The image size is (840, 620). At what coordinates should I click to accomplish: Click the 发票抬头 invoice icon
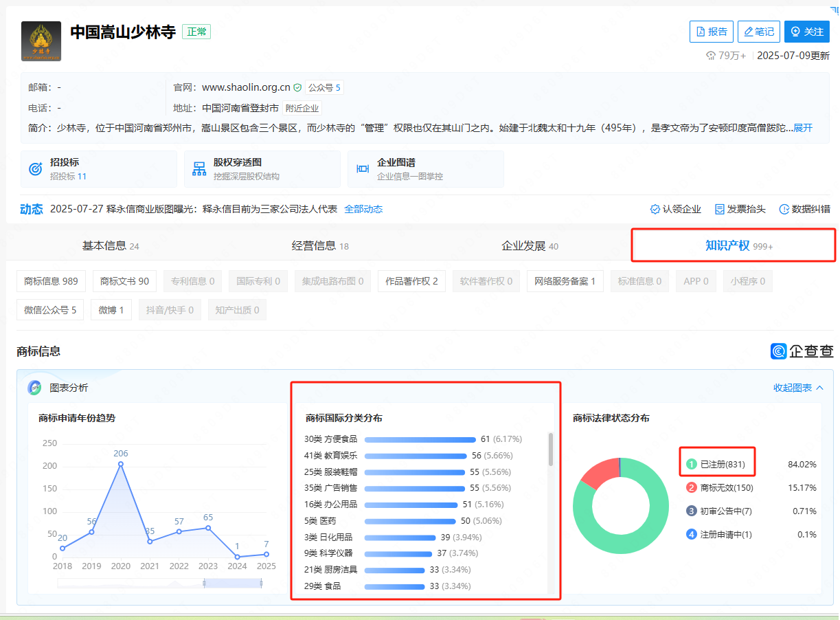click(x=720, y=209)
